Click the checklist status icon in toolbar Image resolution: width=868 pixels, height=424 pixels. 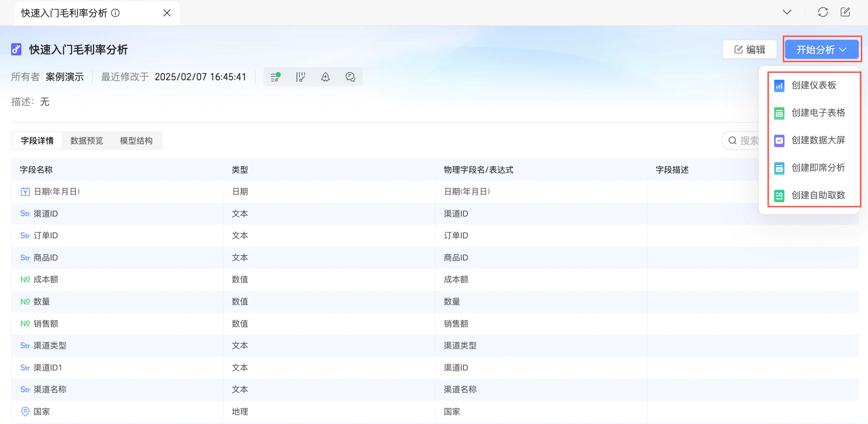[x=275, y=77]
